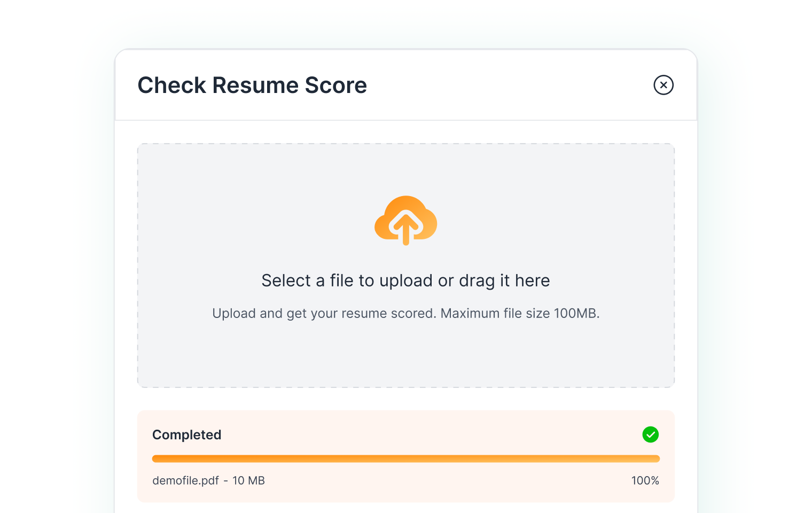
Task: Click the "10 MB" file size text
Action: [x=248, y=480]
